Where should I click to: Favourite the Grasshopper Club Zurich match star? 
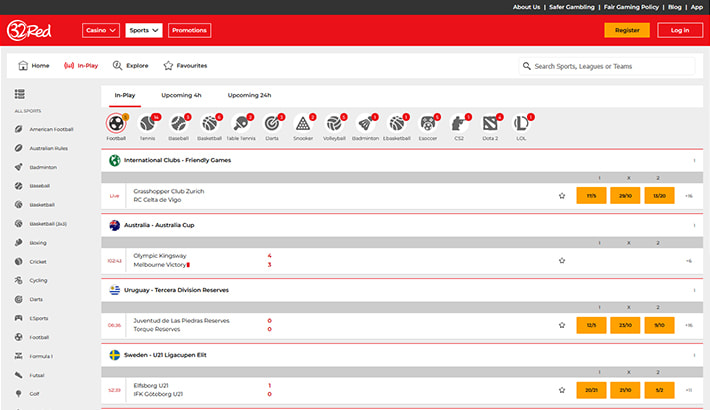coord(562,196)
